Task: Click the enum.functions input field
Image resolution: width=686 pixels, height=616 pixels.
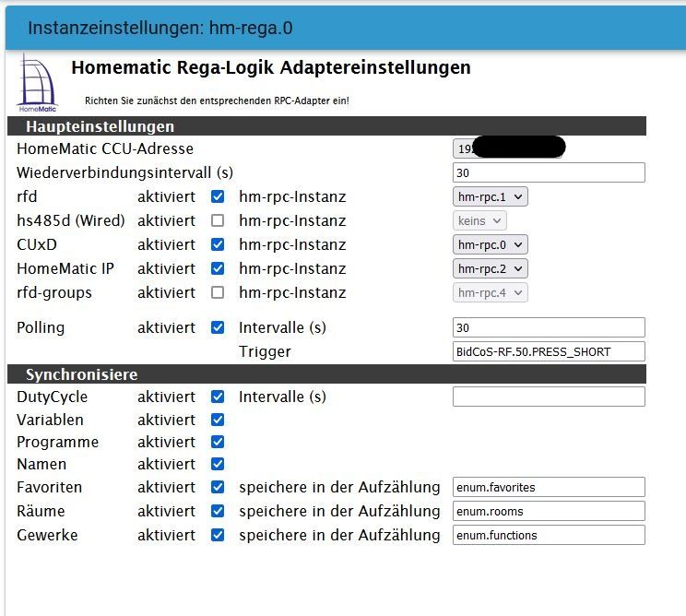Action: (x=549, y=535)
